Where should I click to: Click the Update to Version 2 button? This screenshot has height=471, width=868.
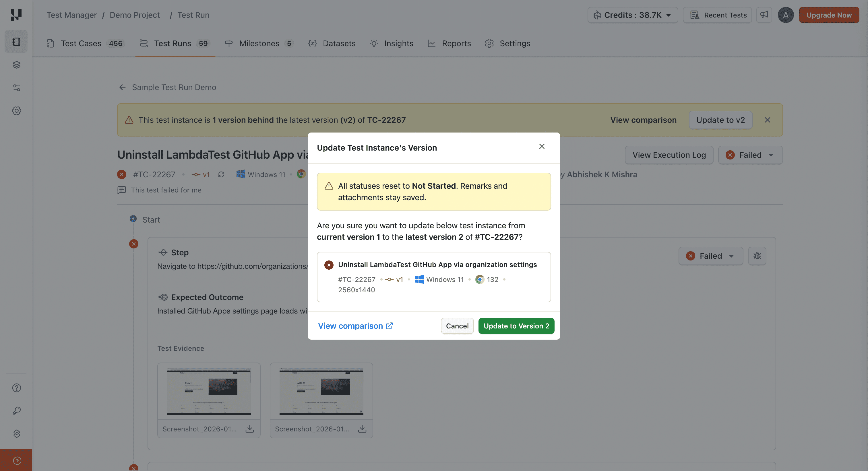point(516,326)
